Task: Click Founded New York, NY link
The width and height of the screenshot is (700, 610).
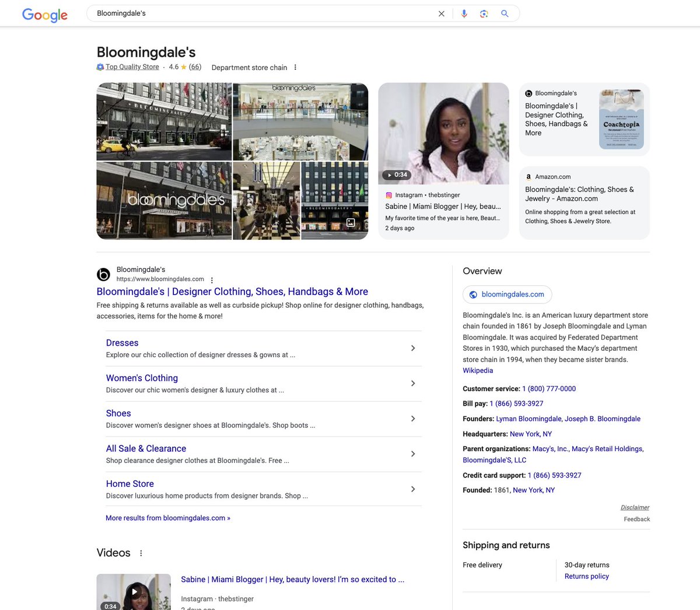Action: [534, 490]
